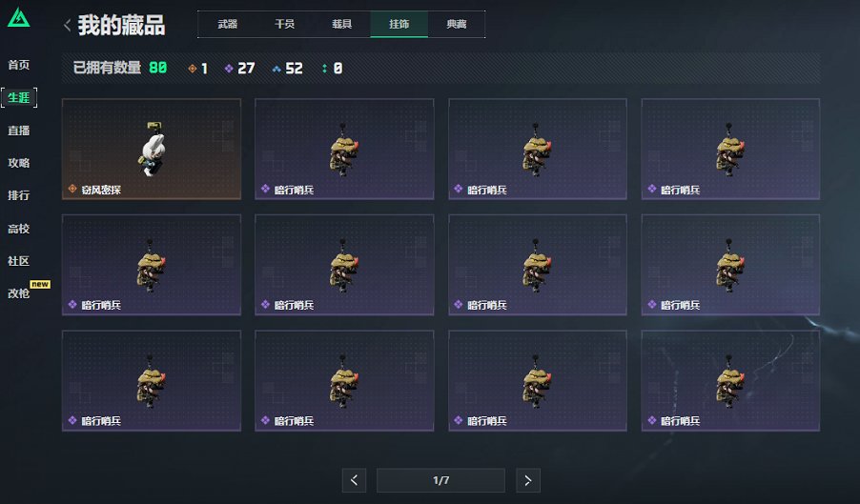The width and height of the screenshot is (860, 504).
Task: Select the 典藏 tab
Action: pyautogui.click(x=457, y=24)
